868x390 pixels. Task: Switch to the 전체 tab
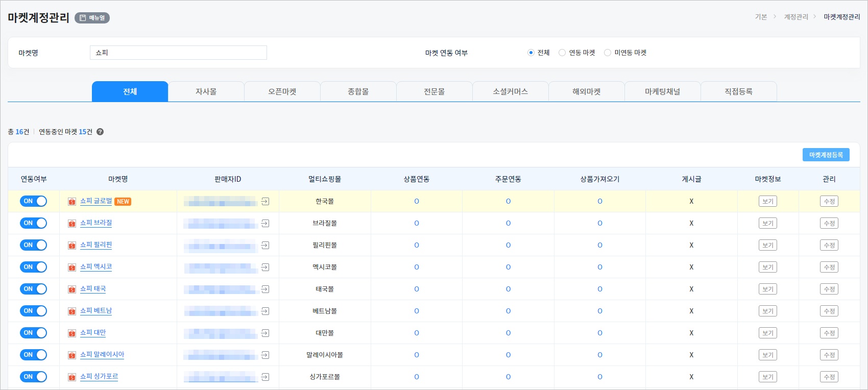[130, 91]
